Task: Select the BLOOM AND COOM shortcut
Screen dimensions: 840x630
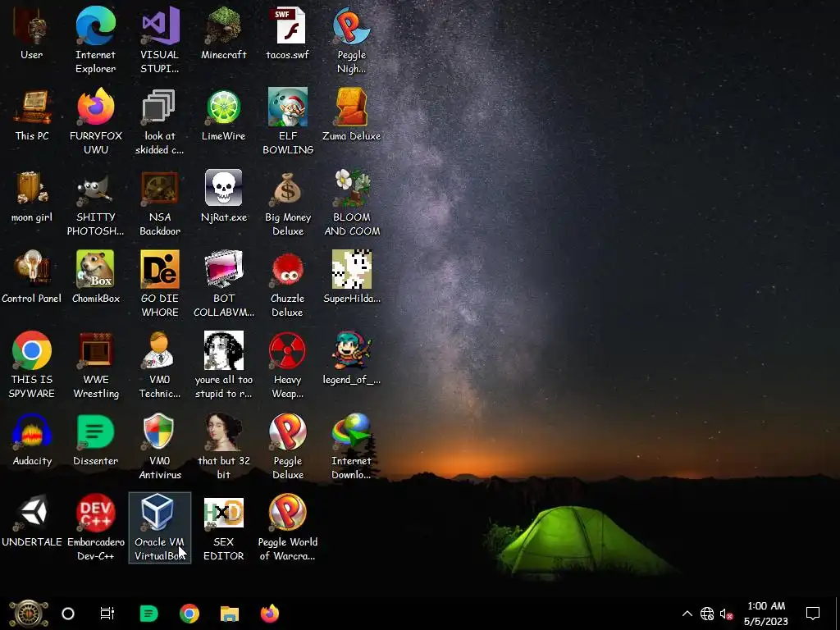Action: [x=351, y=203]
